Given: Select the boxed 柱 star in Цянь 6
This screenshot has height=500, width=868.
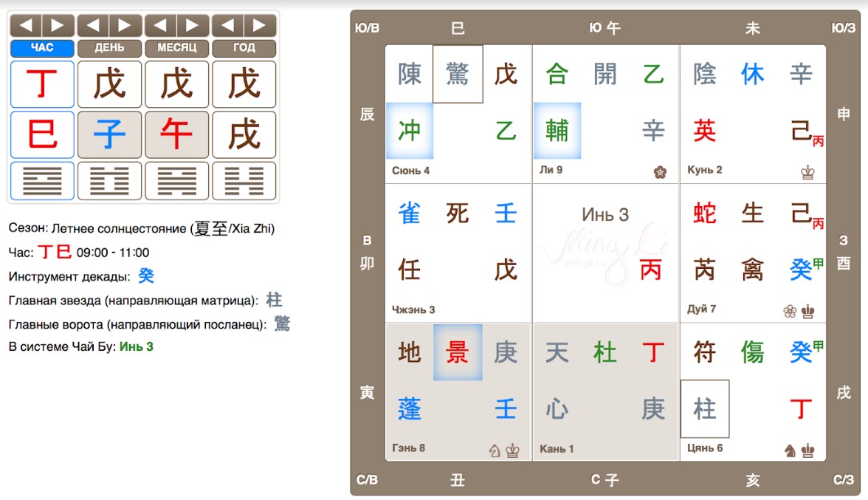Looking at the screenshot, I should click(705, 408).
